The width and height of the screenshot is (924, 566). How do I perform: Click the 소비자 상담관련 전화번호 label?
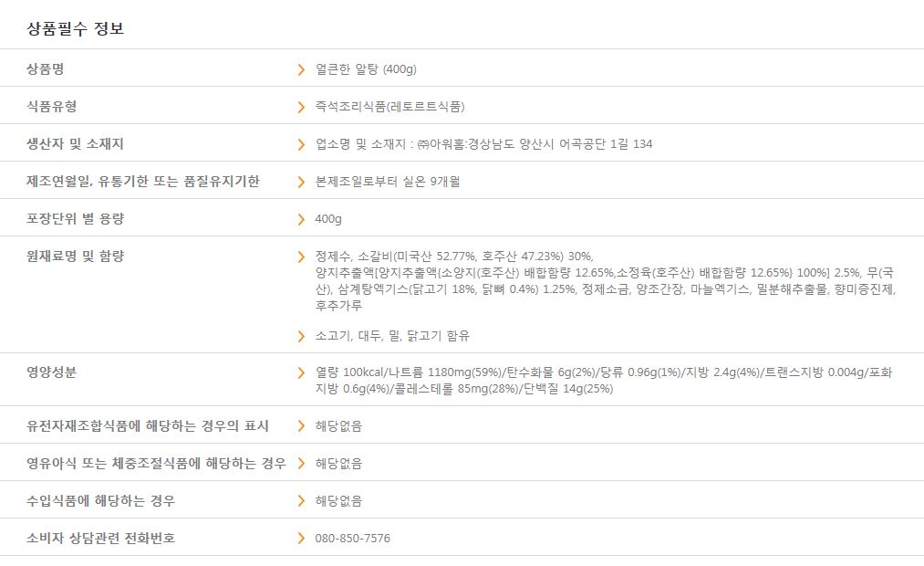100,539
